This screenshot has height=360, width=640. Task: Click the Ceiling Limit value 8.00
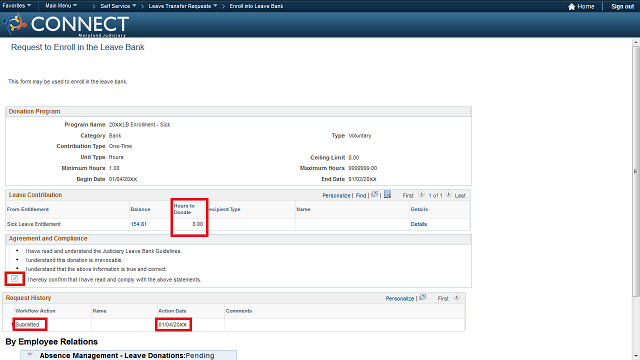point(354,158)
